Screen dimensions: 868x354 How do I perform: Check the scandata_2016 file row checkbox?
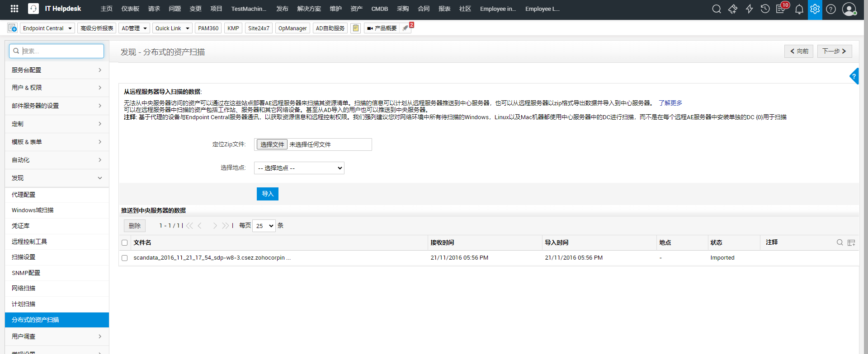coord(125,258)
